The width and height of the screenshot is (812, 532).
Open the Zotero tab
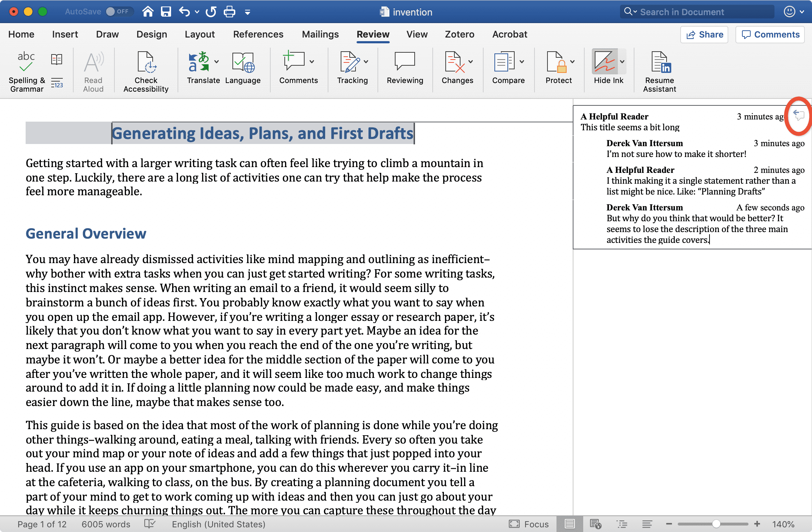[x=459, y=34]
